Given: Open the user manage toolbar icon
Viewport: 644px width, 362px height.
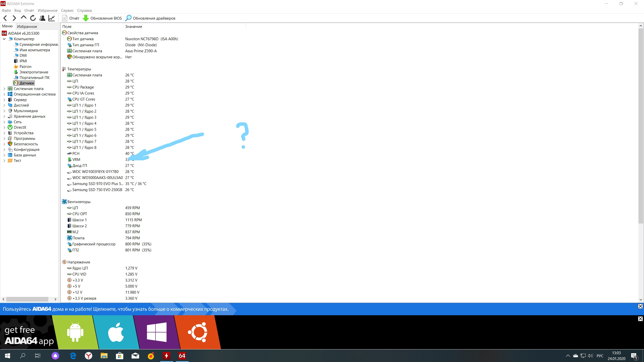Looking at the screenshot, I should (x=42, y=18).
